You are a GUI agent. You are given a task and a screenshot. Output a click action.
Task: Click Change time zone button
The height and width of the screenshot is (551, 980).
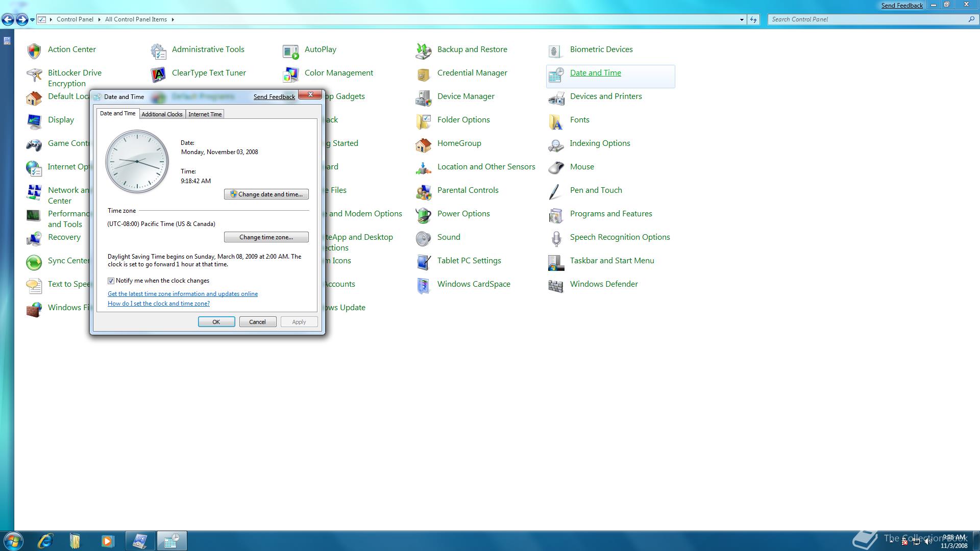[266, 237]
